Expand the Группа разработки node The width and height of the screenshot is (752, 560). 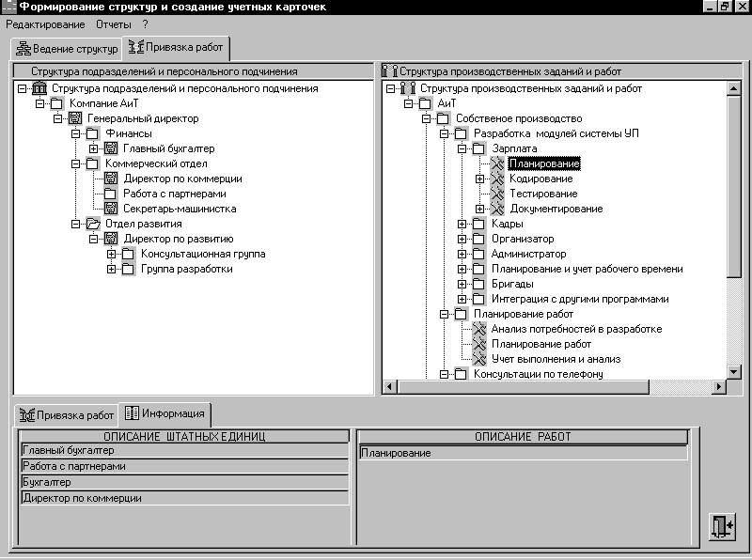coord(111,269)
